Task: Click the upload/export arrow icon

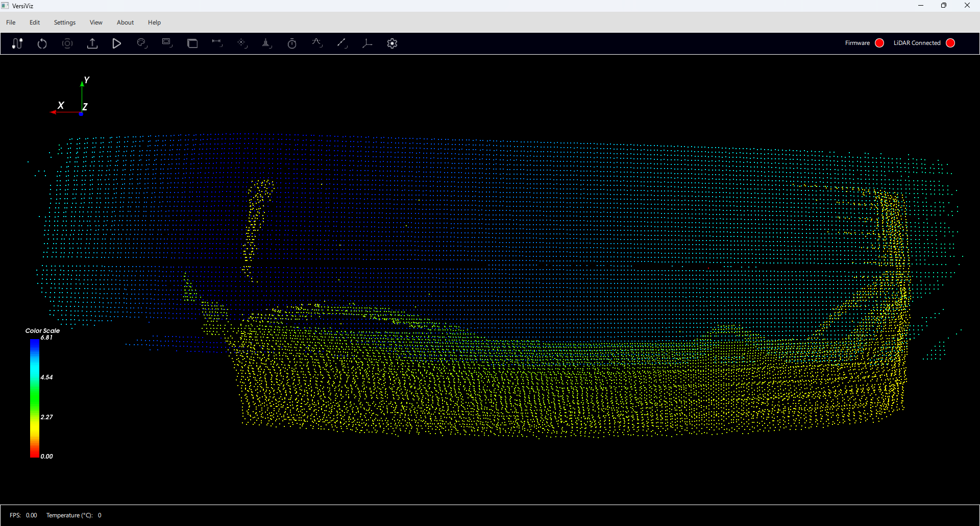Action: 92,43
